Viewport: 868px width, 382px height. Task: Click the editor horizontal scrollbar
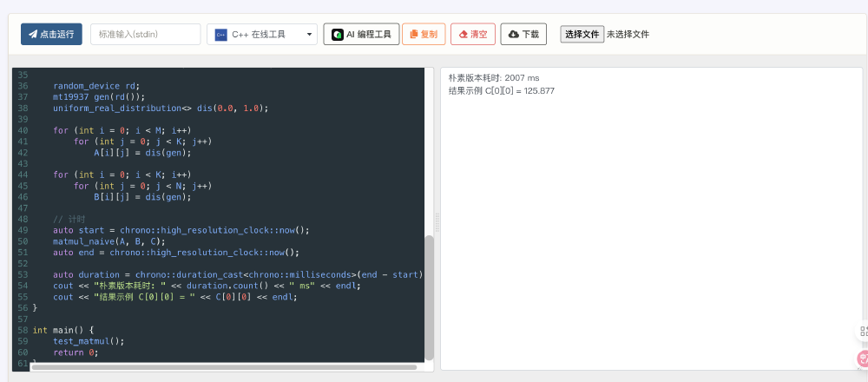coord(224,367)
